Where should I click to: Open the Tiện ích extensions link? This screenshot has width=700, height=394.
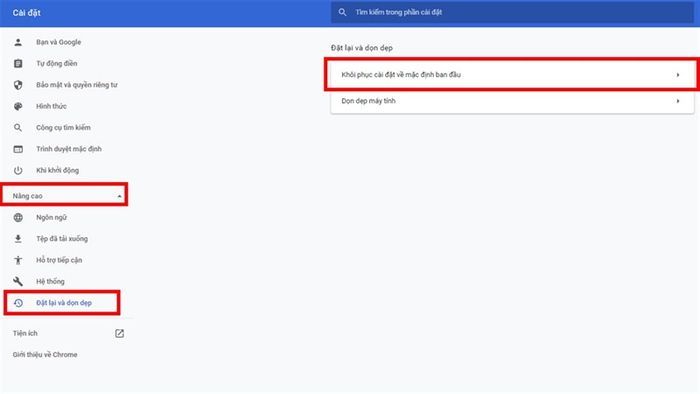[25, 333]
